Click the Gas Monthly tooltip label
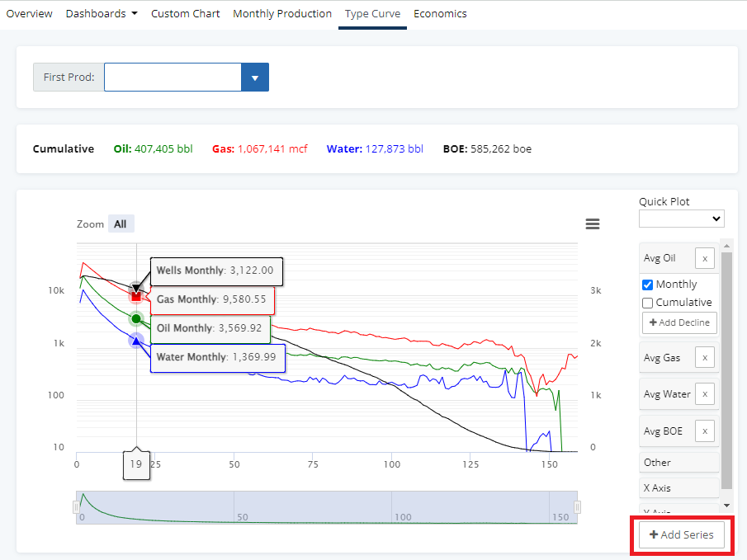This screenshot has width=747, height=560. click(x=211, y=299)
